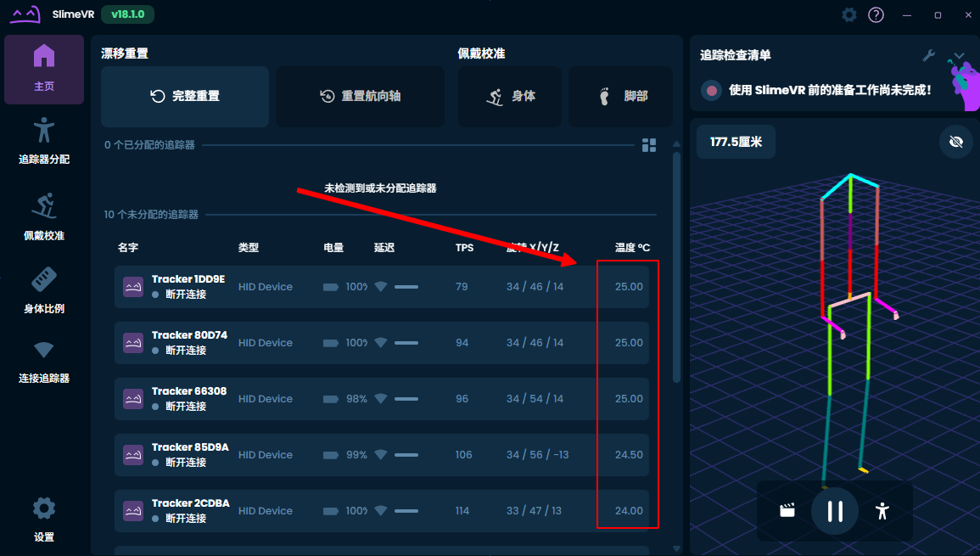Screen dimensions: 980x556
Task: Click the Tracker 66308 device icon
Action: click(133, 399)
